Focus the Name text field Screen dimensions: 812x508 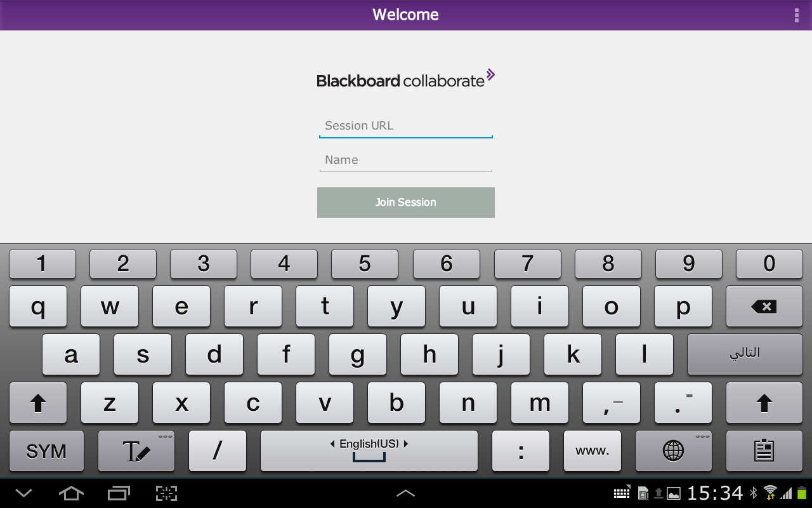[406, 160]
